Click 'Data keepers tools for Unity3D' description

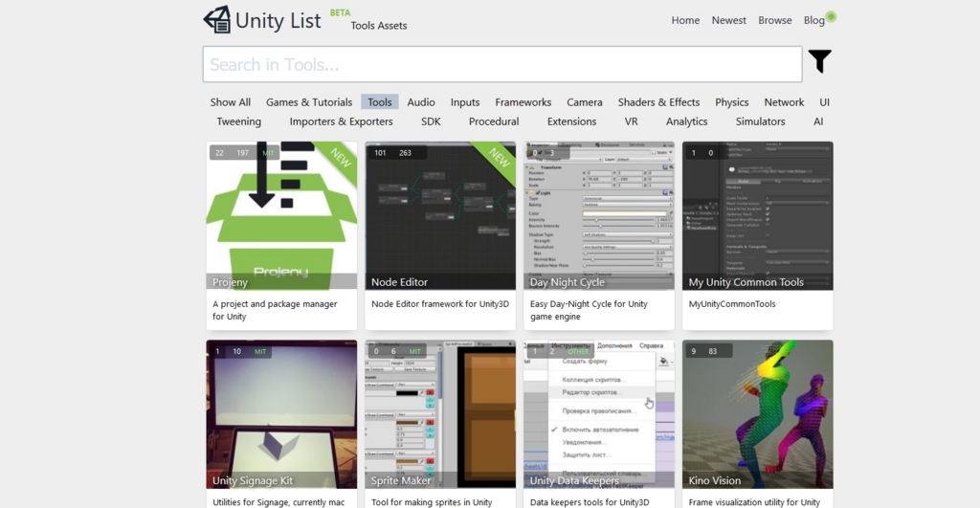[590, 502]
